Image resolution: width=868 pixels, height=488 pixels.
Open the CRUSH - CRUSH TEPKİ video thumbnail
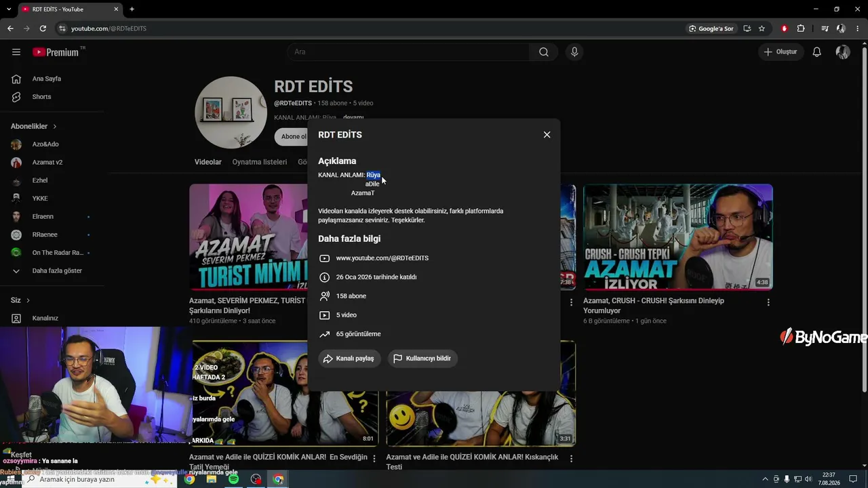[x=678, y=237]
